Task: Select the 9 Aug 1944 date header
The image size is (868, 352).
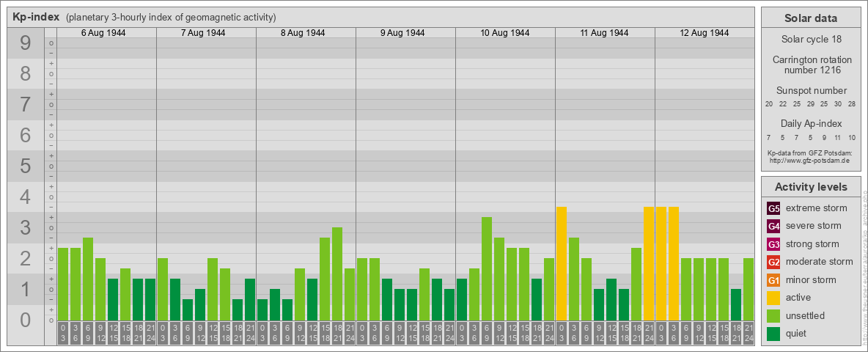Action: (402, 33)
